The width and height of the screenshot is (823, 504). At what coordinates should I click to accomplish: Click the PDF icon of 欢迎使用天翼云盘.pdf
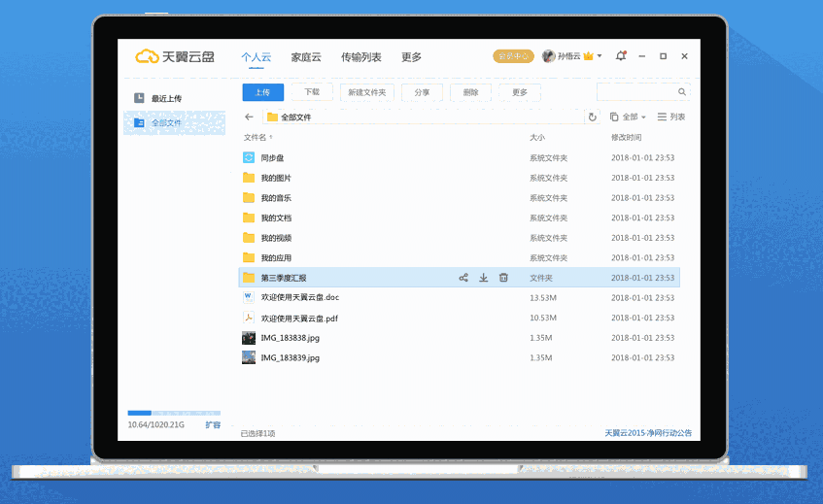tap(249, 318)
